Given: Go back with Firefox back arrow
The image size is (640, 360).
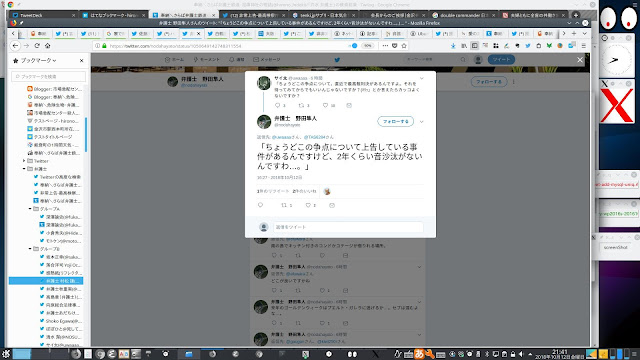Looking at the screenshot, I should (x=15, y=46).
